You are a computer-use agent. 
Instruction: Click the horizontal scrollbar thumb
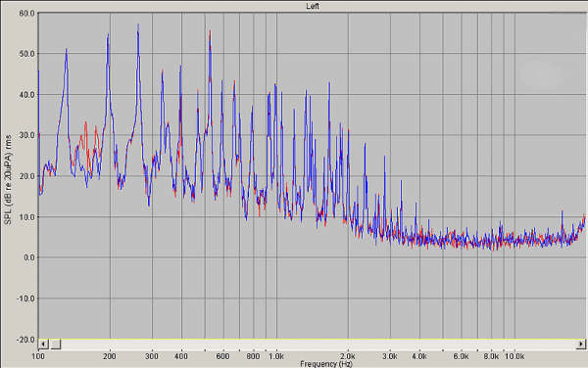click(56, 345)
